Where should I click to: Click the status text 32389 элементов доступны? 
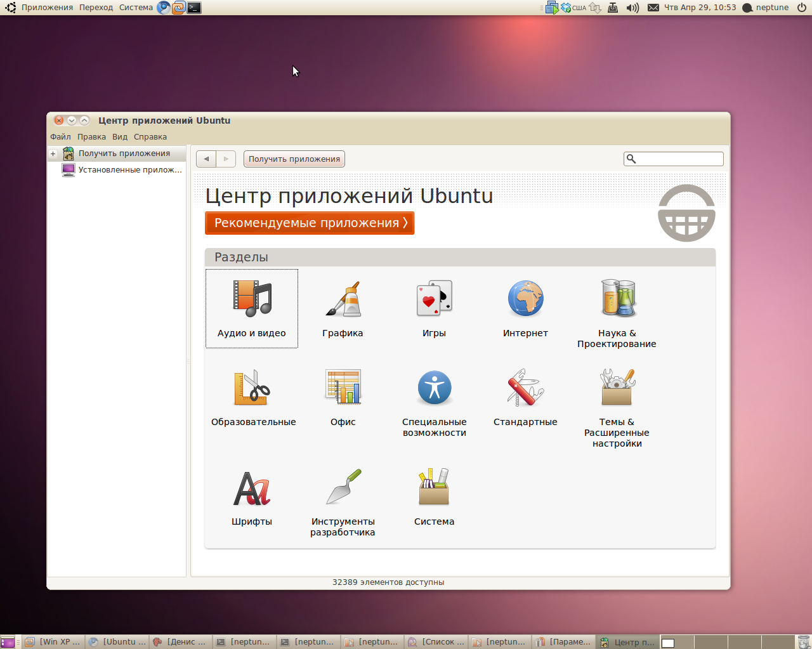pyautogui.click(x=388, y=582)
